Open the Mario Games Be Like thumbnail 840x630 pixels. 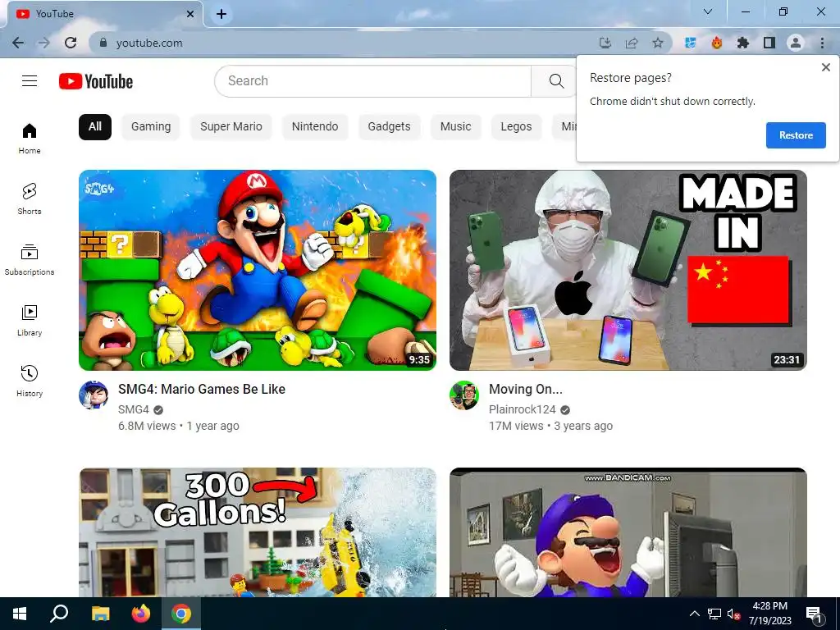pos(257,270)
